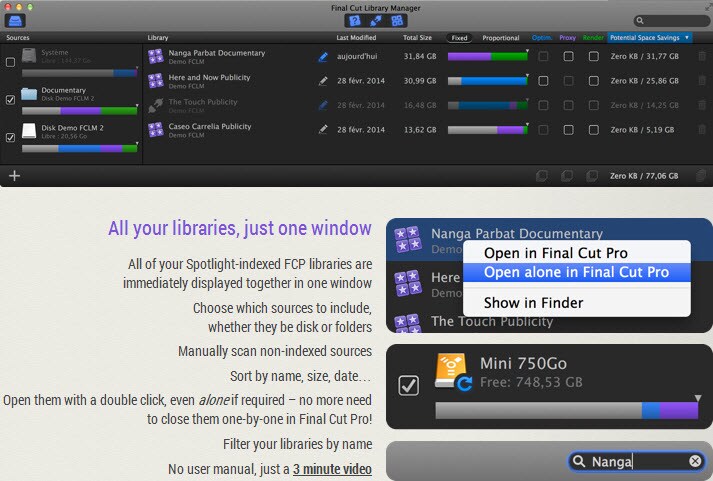Viewport: 713px width, 481px height.
Task: Click the Render column header
Action: 593,38
